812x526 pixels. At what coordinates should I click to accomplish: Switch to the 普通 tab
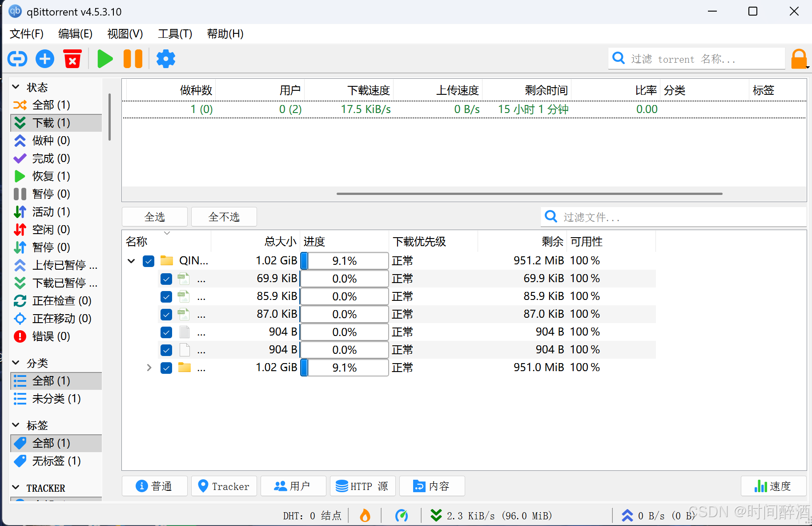coord(154,486)
